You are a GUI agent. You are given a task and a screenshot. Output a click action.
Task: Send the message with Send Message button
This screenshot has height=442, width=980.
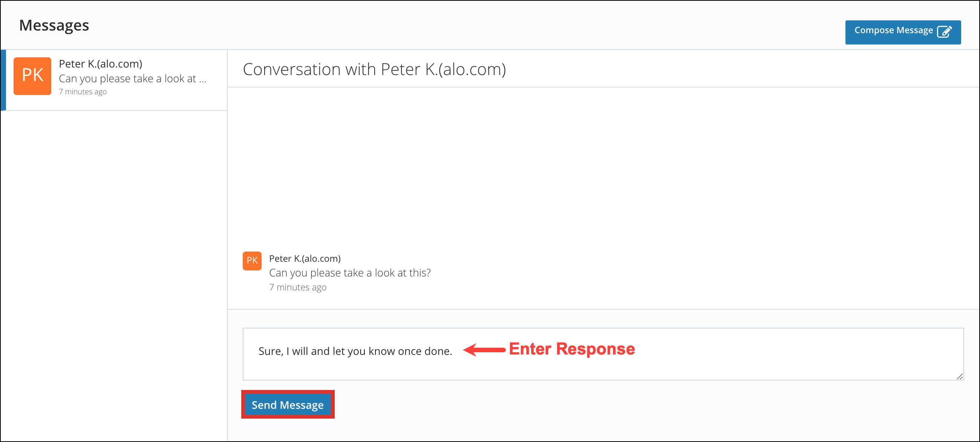[288, 405]
